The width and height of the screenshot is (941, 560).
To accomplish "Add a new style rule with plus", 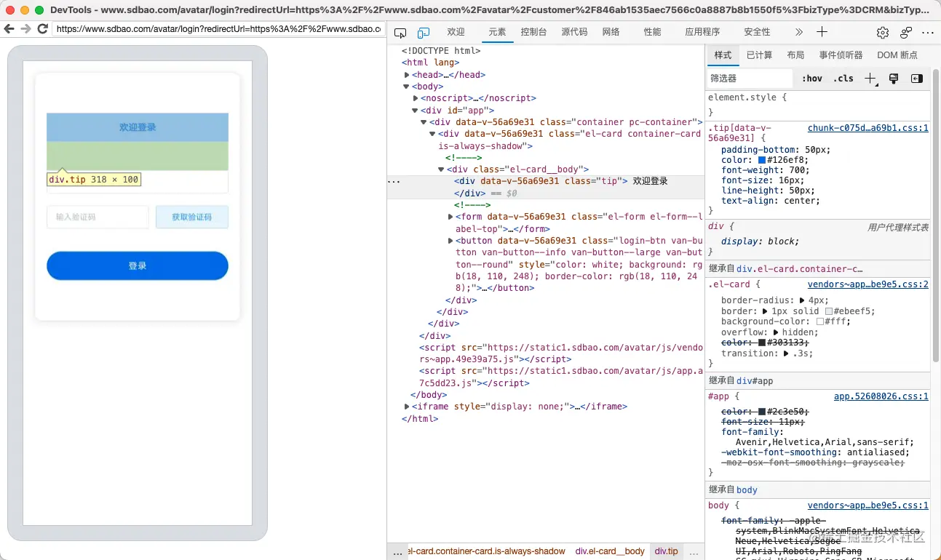I will (x=870, y=79).
